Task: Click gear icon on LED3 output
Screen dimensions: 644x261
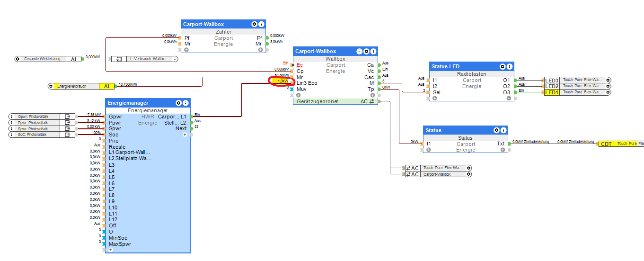Action: 609,80
